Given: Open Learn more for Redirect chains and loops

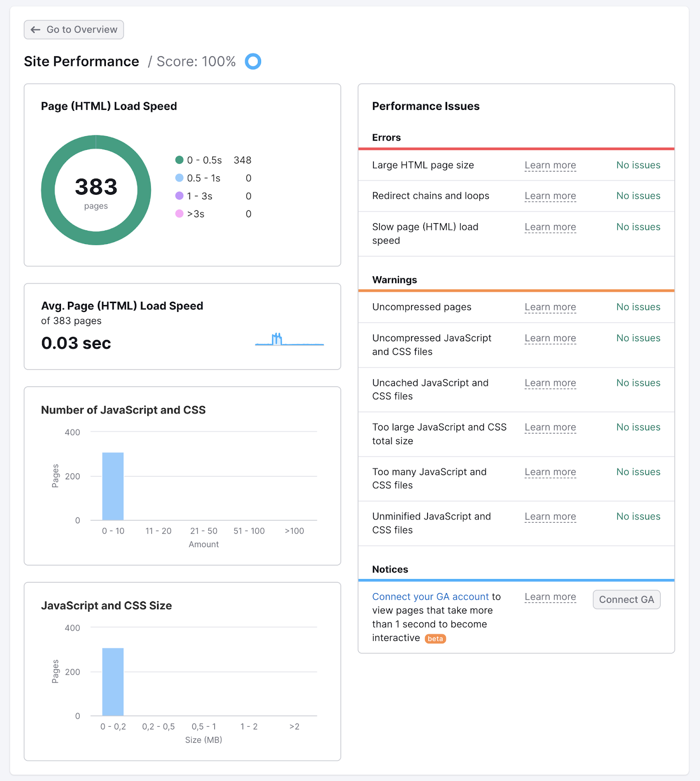Looking at the screenshot, I should pos(550,196).
